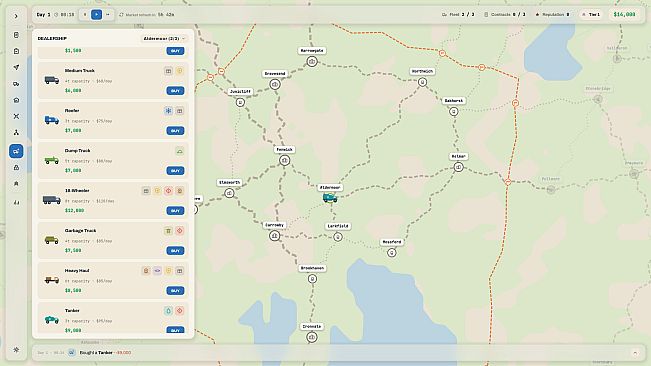Click the Tanker's liquid drop cargo icon
The width and height of the screenshot is (651, 366).
168,310
